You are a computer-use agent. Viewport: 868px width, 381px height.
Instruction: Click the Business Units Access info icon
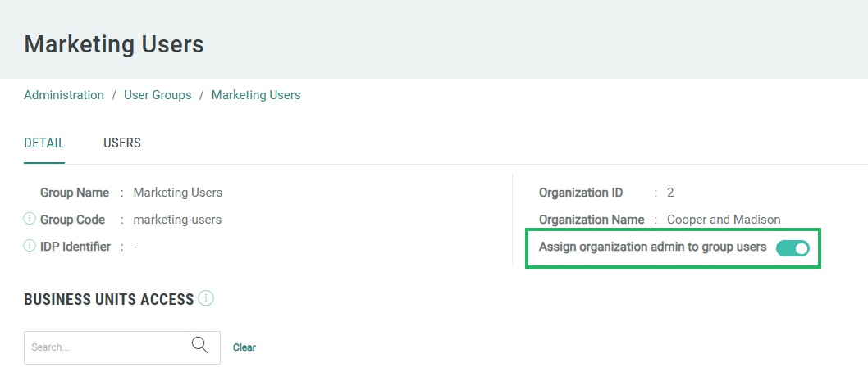coord(206,298)
